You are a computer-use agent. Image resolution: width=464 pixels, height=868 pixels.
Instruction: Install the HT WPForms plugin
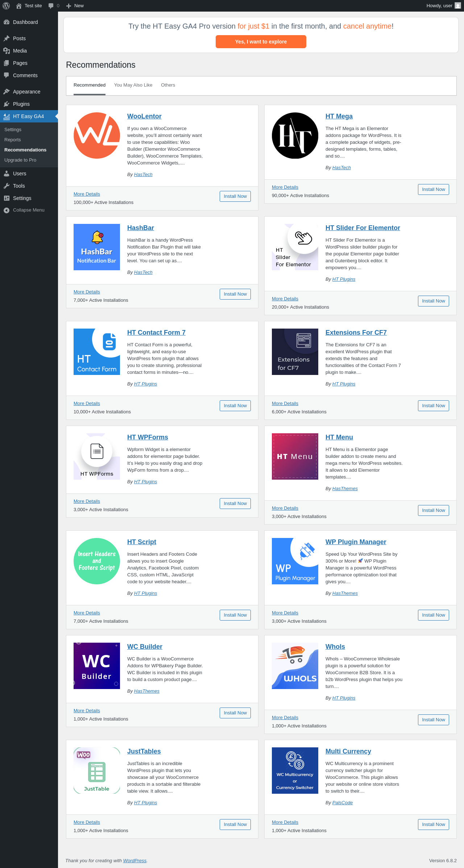pos(235,504)
